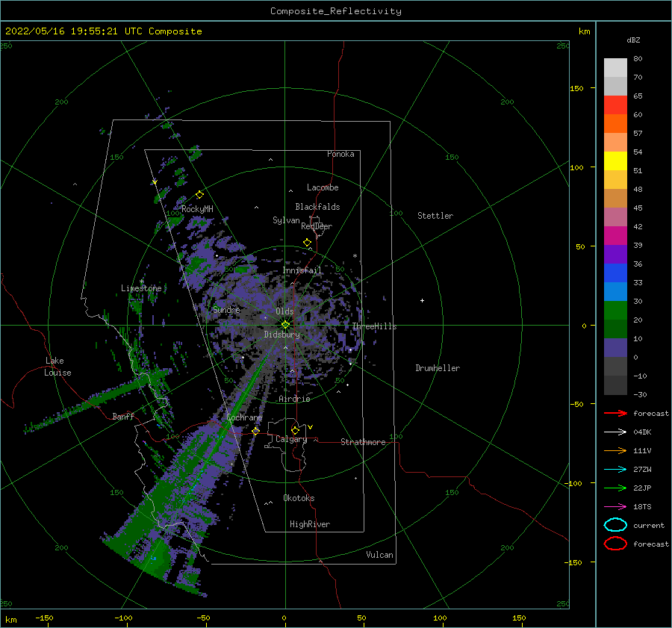Click the orange 111V arrow legend icon
Screen dimensions: 672x628
[x=615, y=450]
